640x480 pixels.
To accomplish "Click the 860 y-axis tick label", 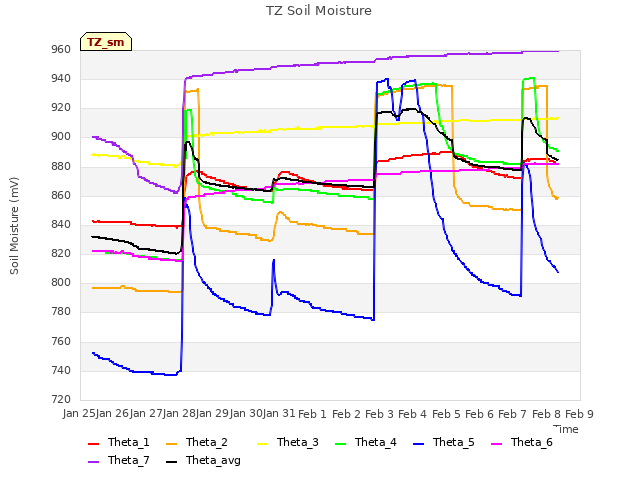I will 61,196.
